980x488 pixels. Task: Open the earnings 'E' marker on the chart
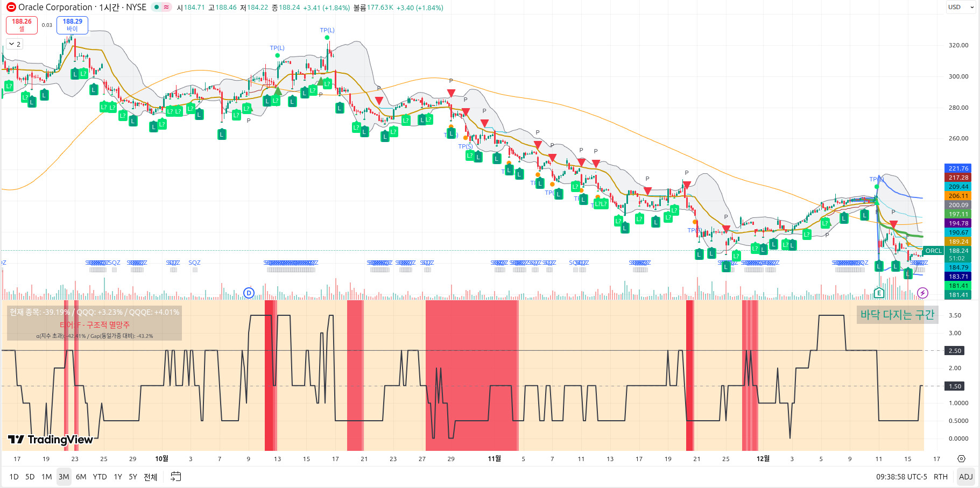pos(879,293)
